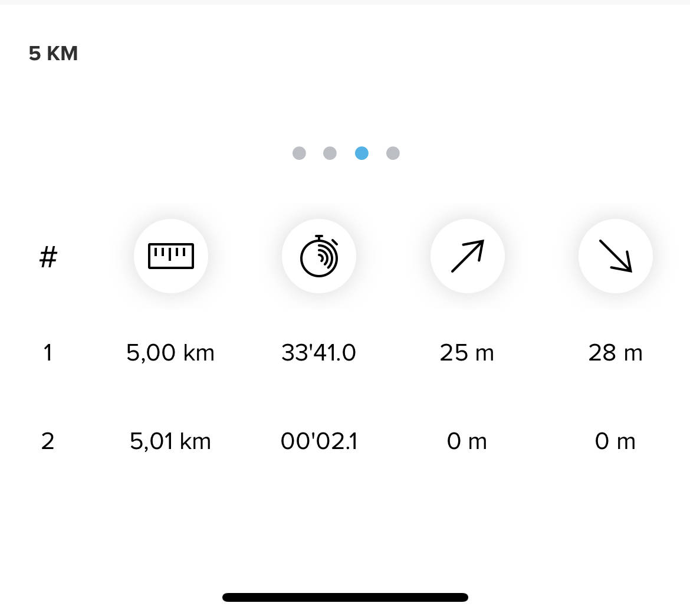Tap lap 2's 0 m ascent value
The height and width of the screenshot is (616, 690).
point(466,441)
